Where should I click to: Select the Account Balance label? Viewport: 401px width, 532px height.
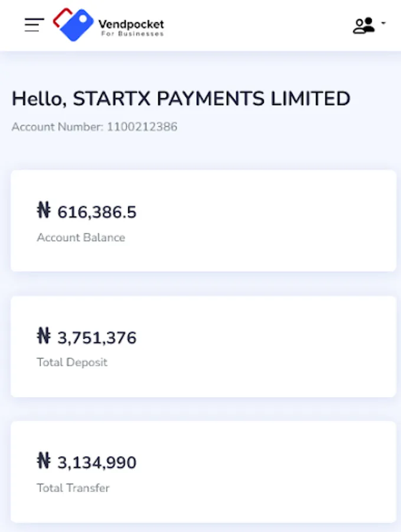(x=81, y=238)
